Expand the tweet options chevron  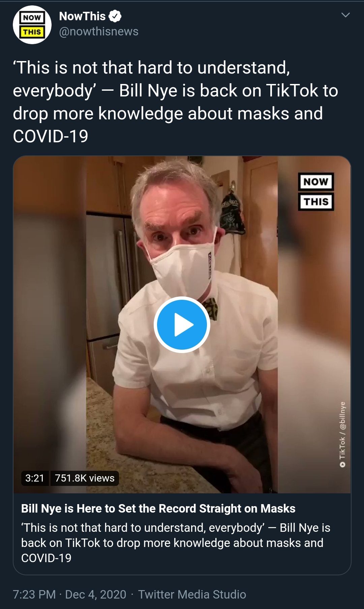pos(345,15)
